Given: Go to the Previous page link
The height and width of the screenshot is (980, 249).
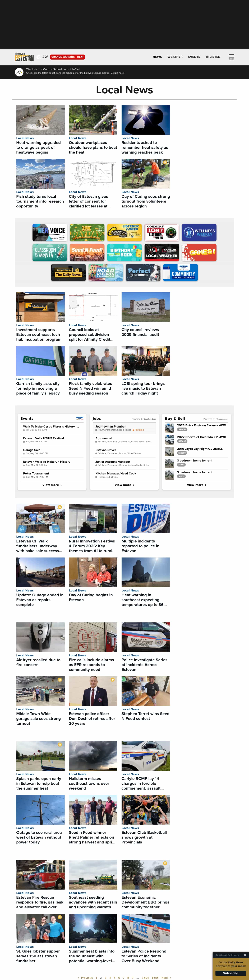Looking at the screenshot, I should (x=85, y=978).
